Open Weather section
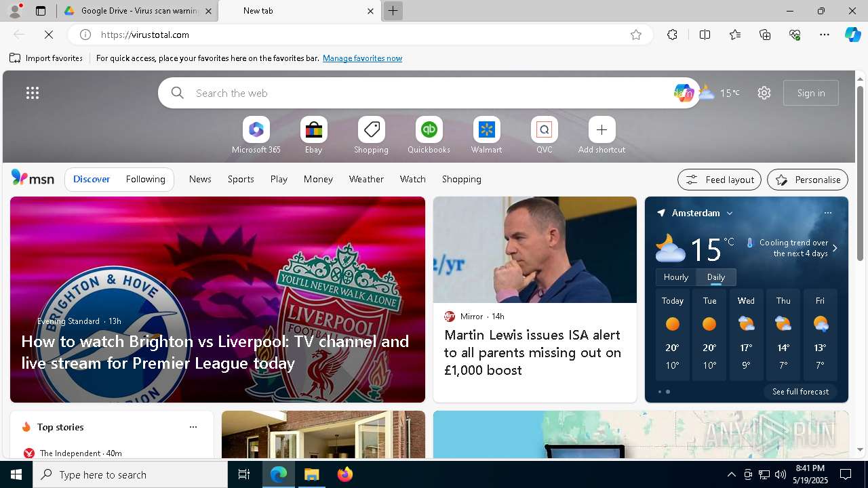The image size is (868, 488). click(366, 179)
